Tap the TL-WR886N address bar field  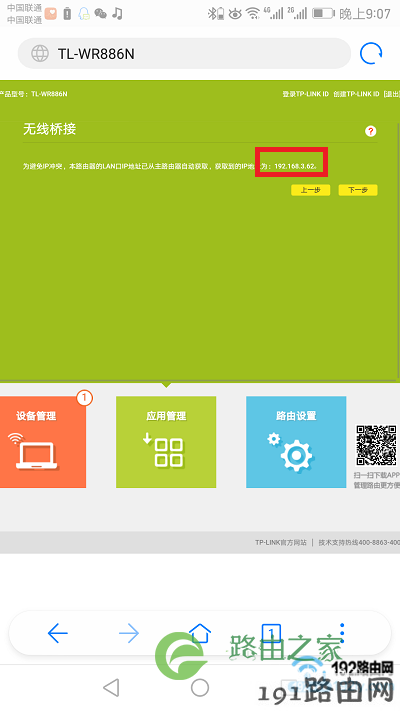[184, 54]
